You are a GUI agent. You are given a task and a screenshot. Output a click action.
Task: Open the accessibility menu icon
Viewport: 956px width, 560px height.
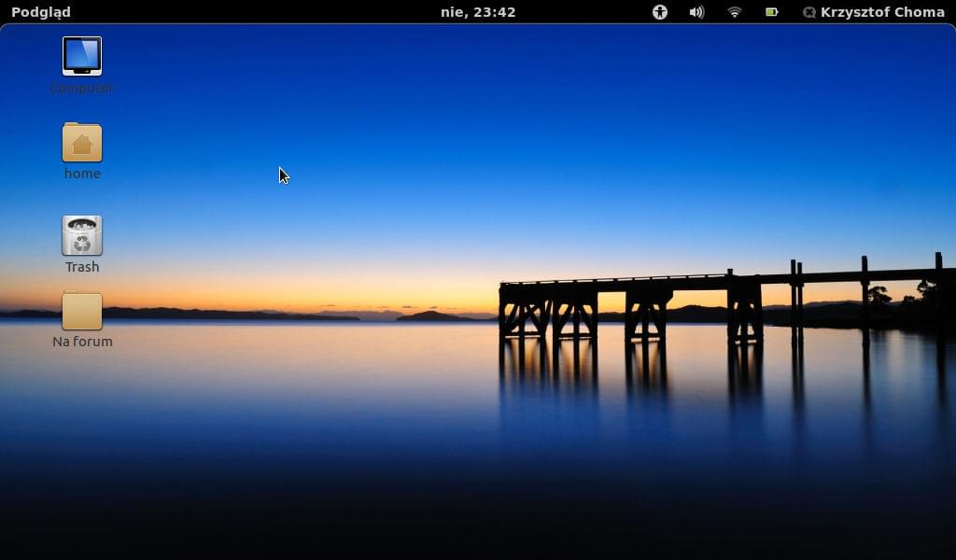pyautogui.click(x=660, y=12)
